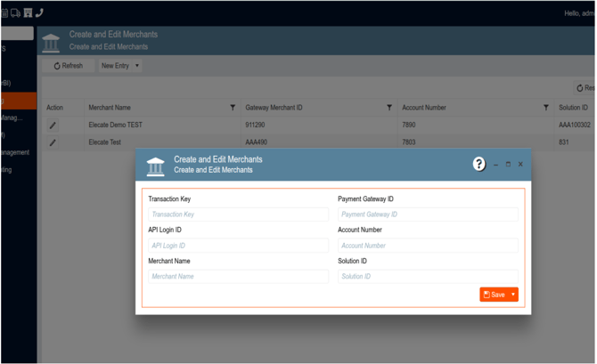Click the New Entry button

[x=114, y=66]
